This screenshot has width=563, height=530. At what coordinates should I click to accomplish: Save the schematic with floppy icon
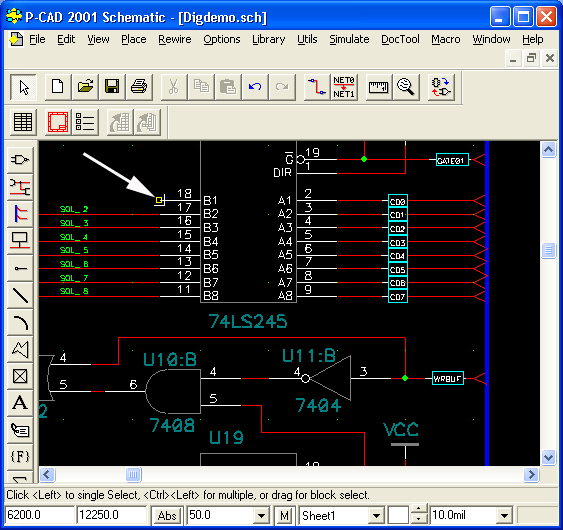click(x=112, y=87)
